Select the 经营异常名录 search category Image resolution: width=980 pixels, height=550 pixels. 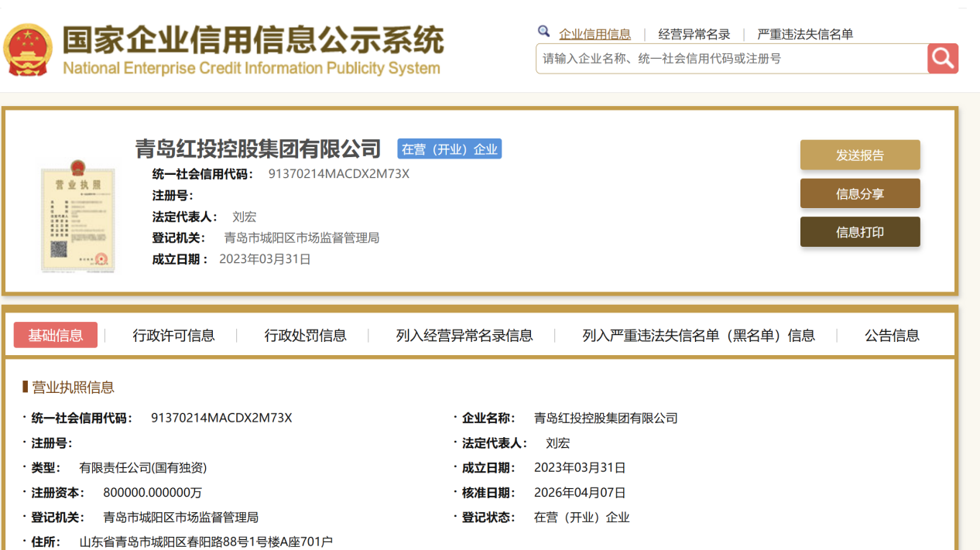coord(694,34)
